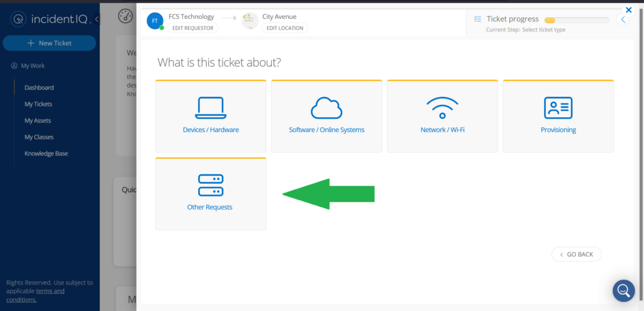Click the City Avenue location name
The image size is (644, 311).
click(279, 17)
